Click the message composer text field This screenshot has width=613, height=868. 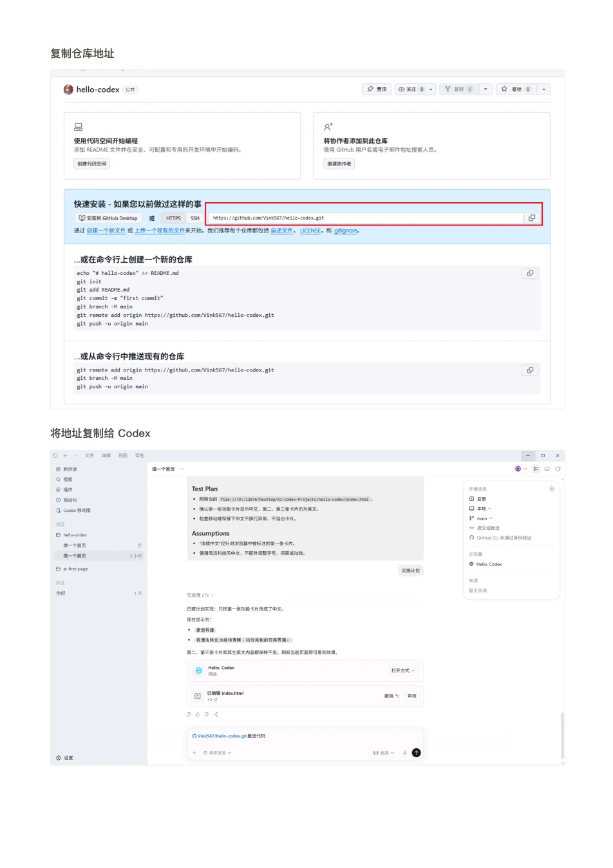pyautogui.click(x=305, y=736)
